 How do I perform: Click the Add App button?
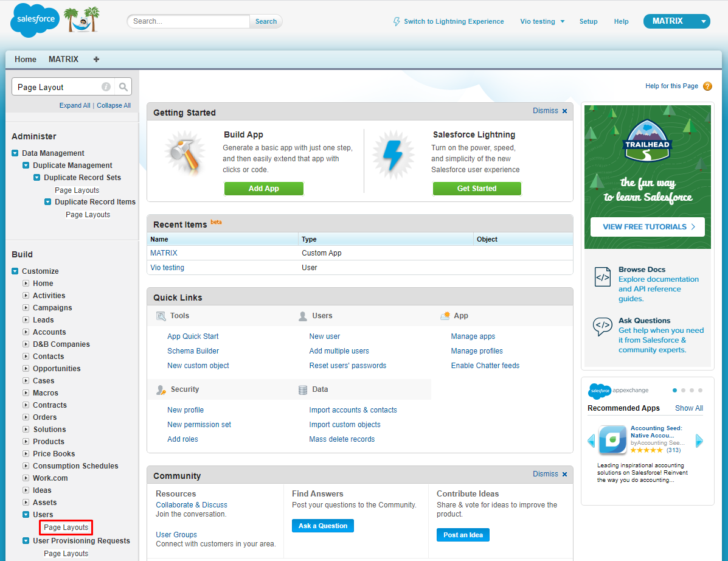tap(264, 189)
